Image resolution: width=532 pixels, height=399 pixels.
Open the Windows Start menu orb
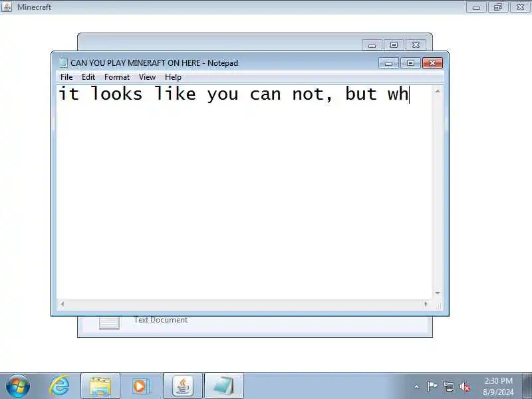coord(18,386)
